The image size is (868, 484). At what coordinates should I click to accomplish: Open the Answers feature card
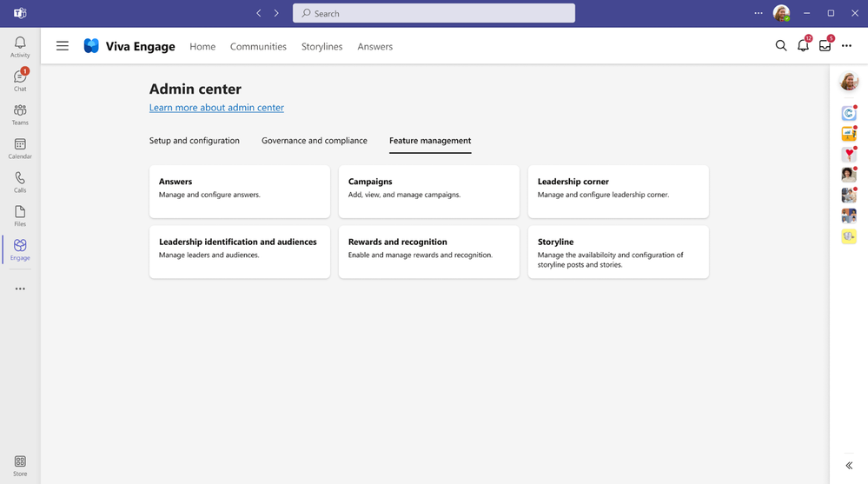(240, 191)
